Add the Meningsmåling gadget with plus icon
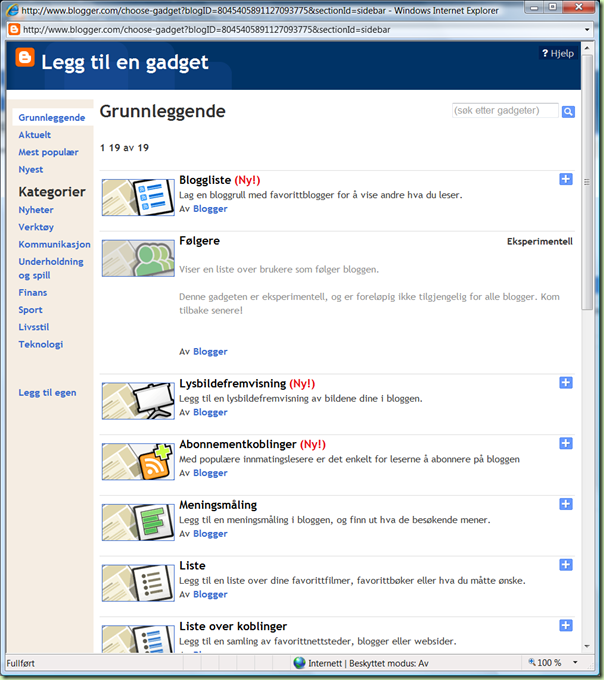Image resolution: width=604 pixels, height=680 pixels. 565,504
